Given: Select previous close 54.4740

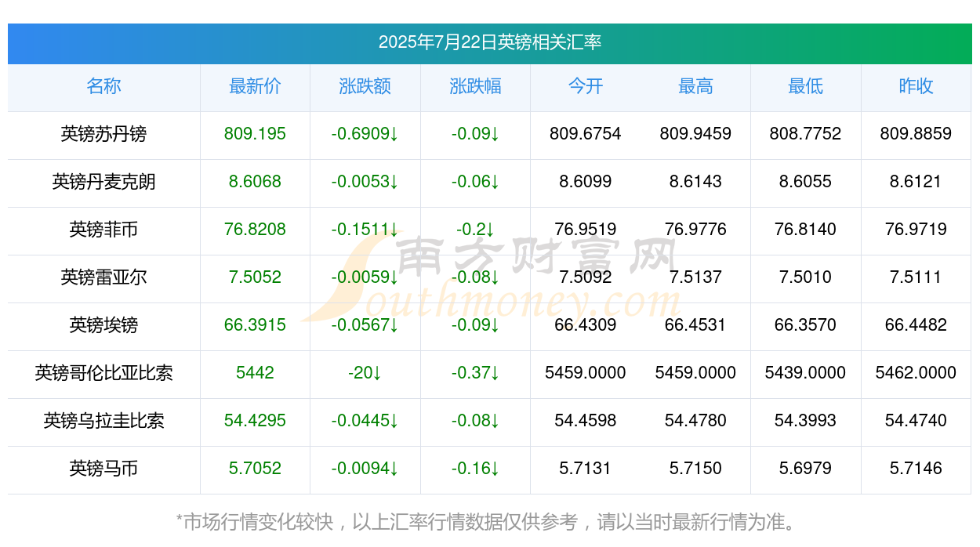Looking at the screenshot, I should pos(916,421).
